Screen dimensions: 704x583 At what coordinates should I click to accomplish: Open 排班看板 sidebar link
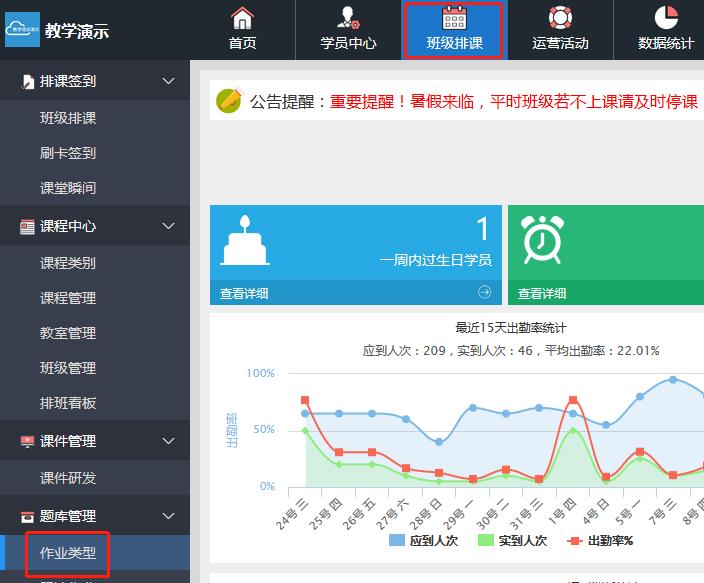(x=68, y=403)
